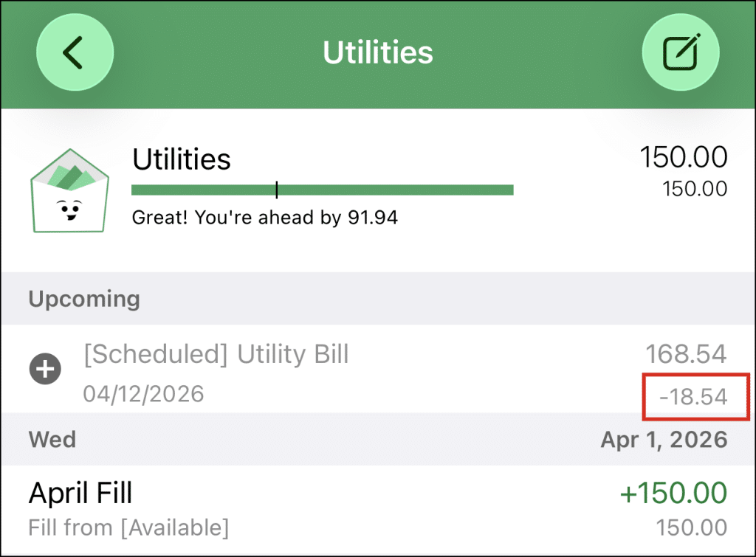Select the +150.00 fill amount

click(x=673, y=493)
